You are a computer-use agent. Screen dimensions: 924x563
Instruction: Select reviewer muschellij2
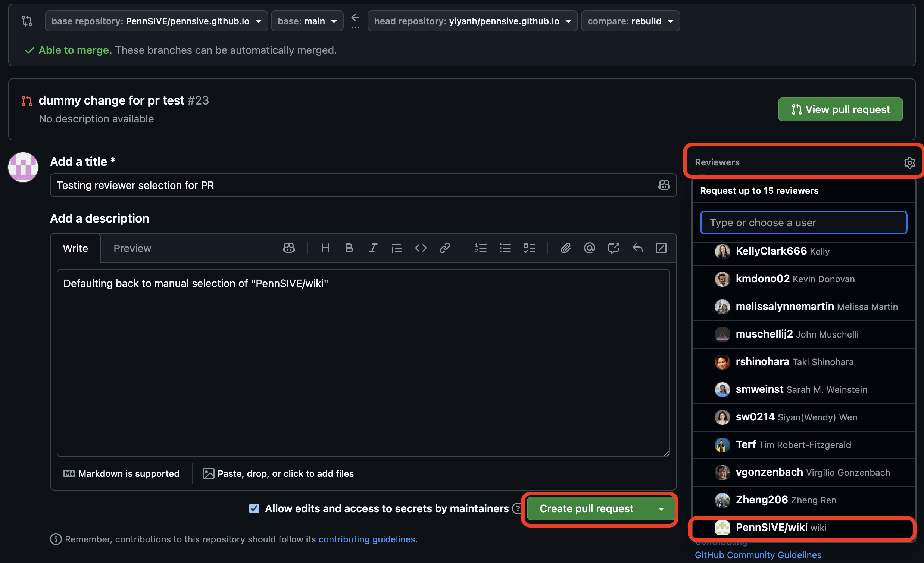(x=803, y=334)
